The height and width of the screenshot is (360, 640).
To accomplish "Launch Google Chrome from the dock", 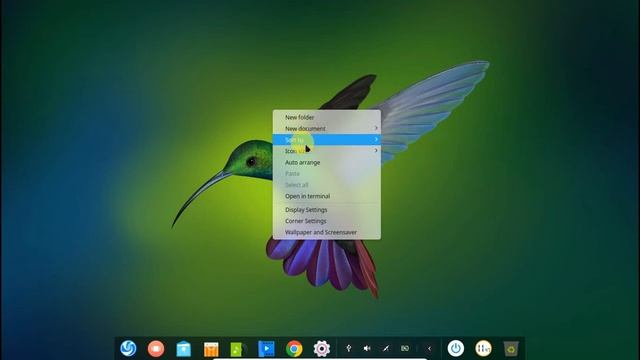I will (294, 349).
